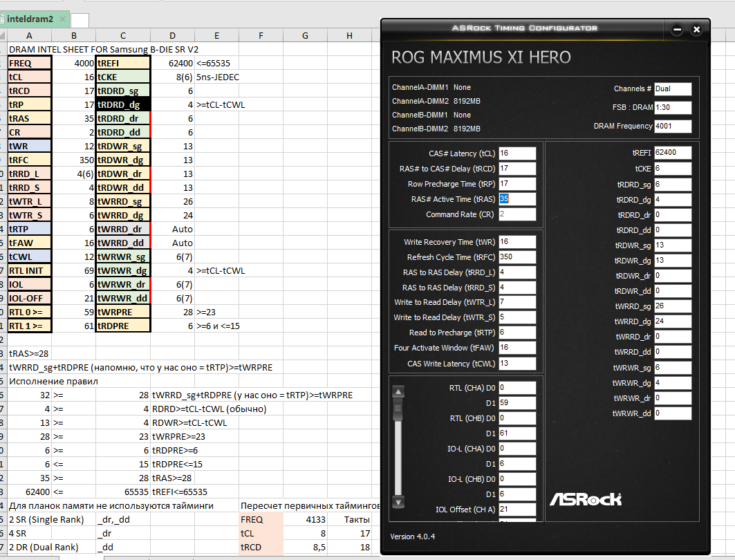Viewport: 735px width, 560px height.
Task: Click the ASRock logo in configurator
Action: click(586, 499)
